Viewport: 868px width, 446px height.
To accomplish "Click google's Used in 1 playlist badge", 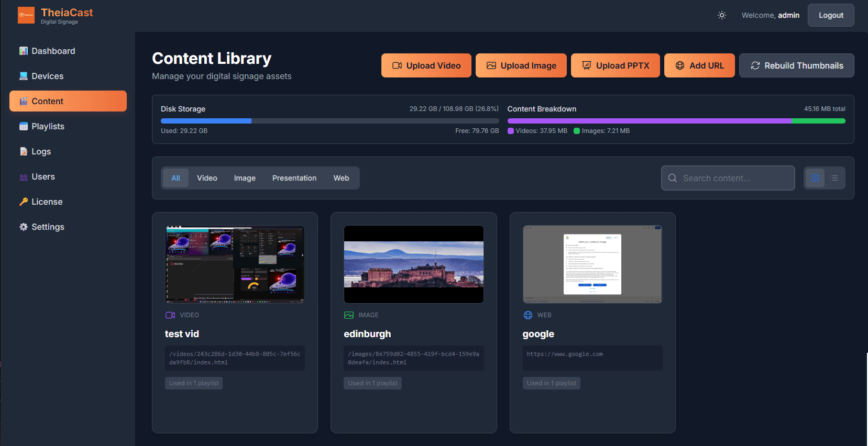I will (551, 383).
